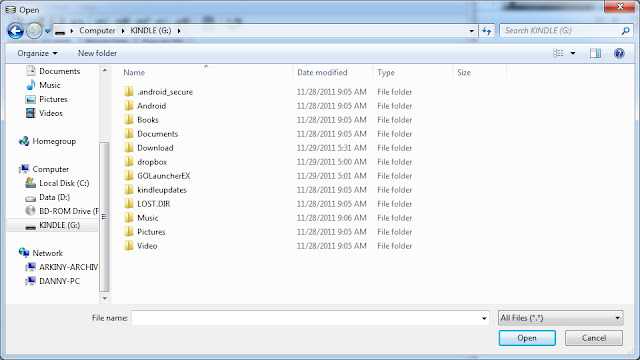Select the Download folder icon

coord(129,147)
